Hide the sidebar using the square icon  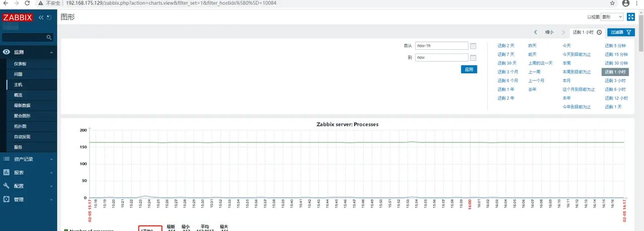[49, 17]
